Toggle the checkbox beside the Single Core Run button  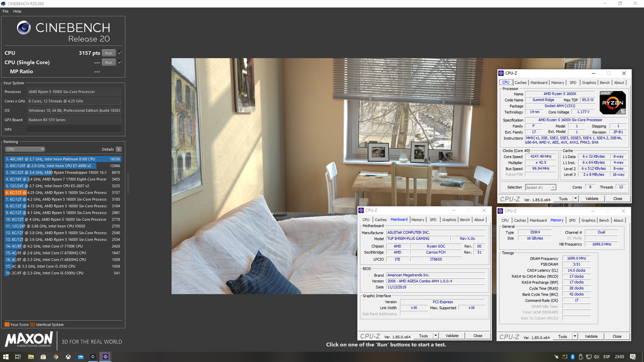[120, 62]
